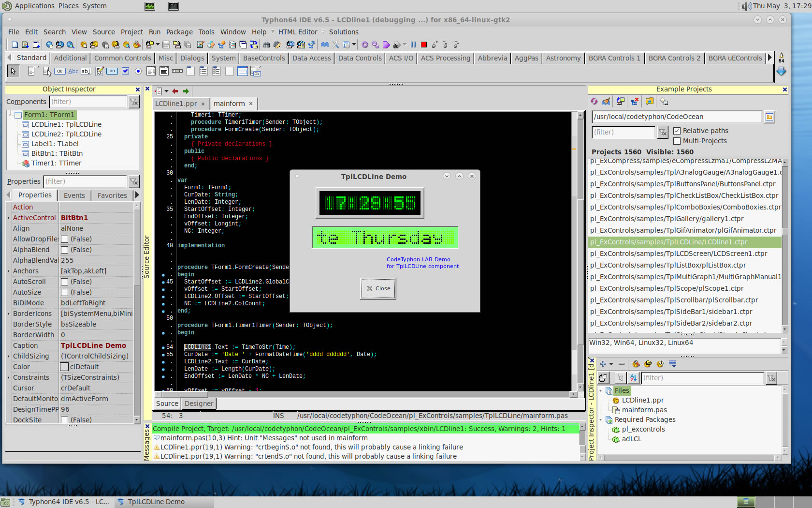Open the Source Editor menu dropdown arrow
The height and width of the screenshot is (508, 812).
(166, 91)
